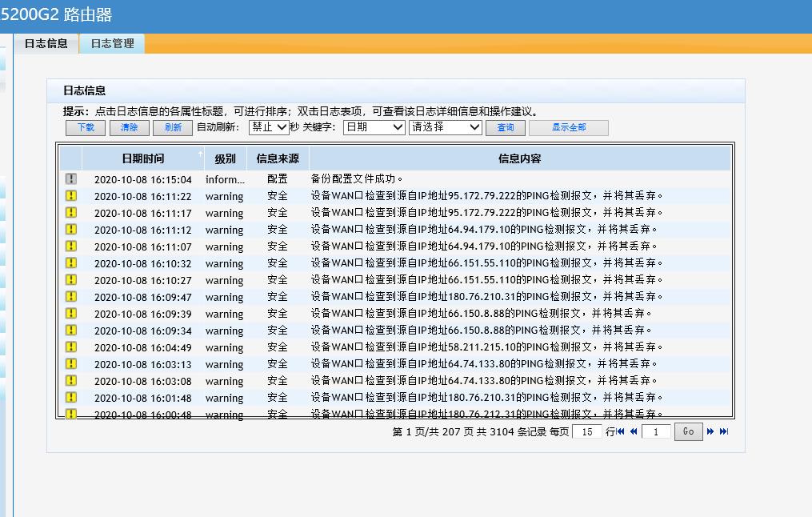The height and width of the screenshot is (517, 812).
Task: Click warning icon of 16:11:17 log row
Action: tap(71, 212)
